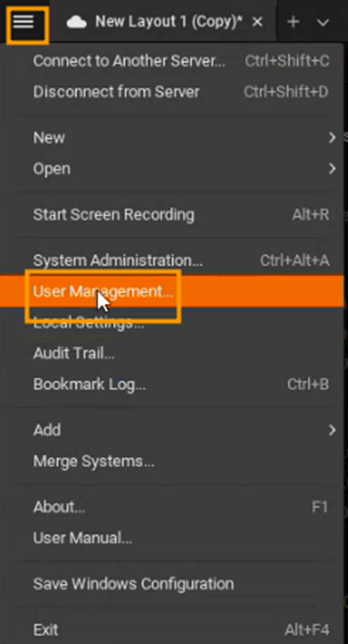The width and height of the screenshot is (348, 644).
Task: Click the hamburger main menu icon
Action: pyautogui.click(x=24, y=21)
